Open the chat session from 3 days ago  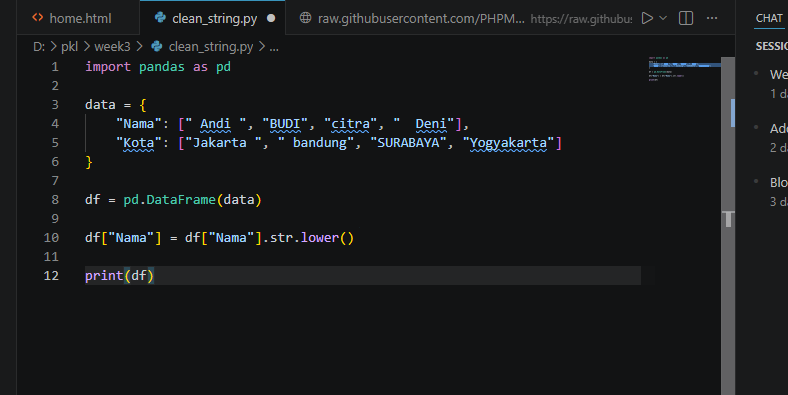(x=771, y=191)
